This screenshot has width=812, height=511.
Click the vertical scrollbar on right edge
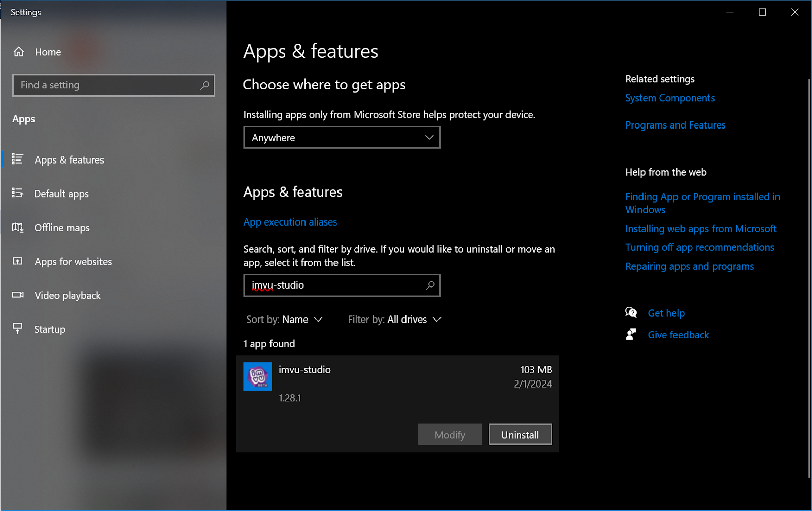coord(809,278)
